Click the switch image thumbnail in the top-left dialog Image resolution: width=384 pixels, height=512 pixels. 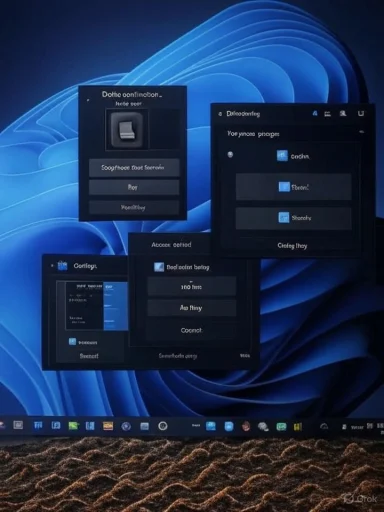pos(127,130)
